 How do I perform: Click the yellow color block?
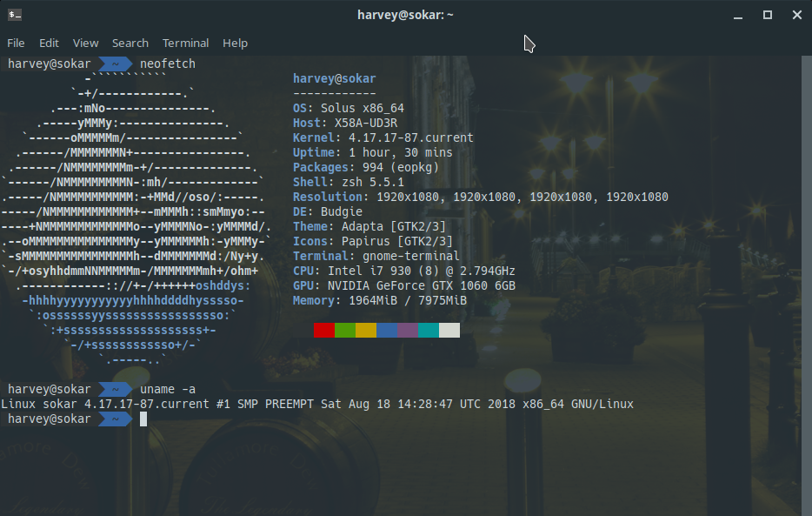click(x=366, y=330)
